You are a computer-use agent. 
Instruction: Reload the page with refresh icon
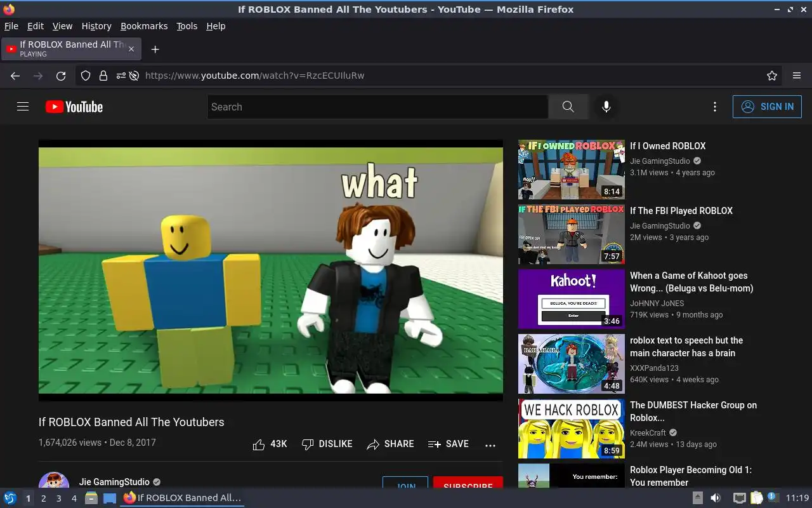pyautogui.click(x=61, y=76)
